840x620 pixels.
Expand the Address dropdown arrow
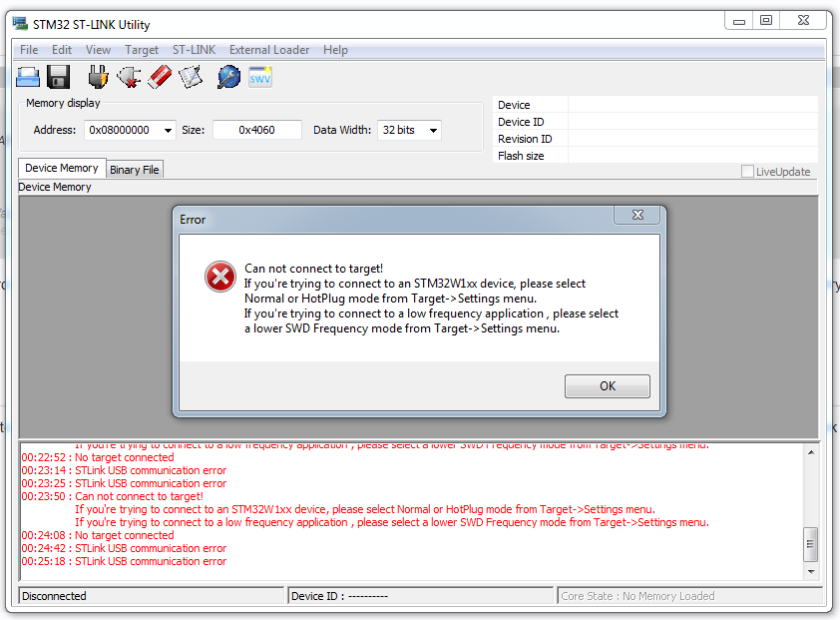coord(168,131)
